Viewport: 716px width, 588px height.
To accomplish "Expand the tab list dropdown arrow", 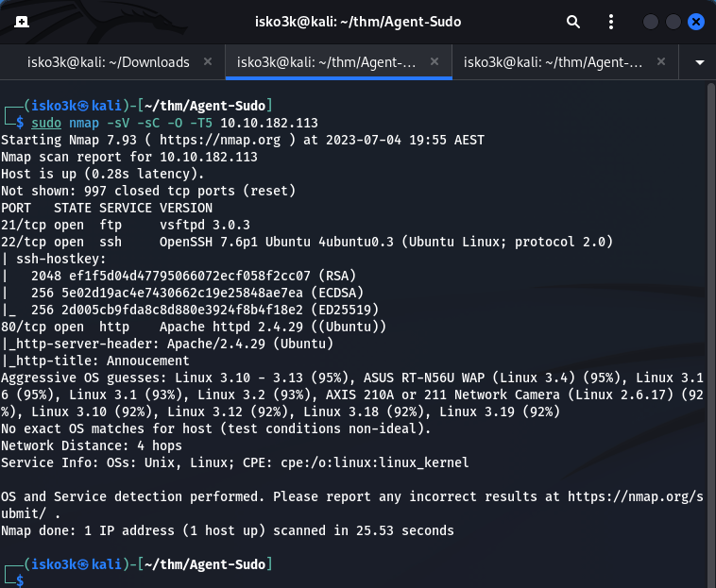I will [x=699, y=62].
